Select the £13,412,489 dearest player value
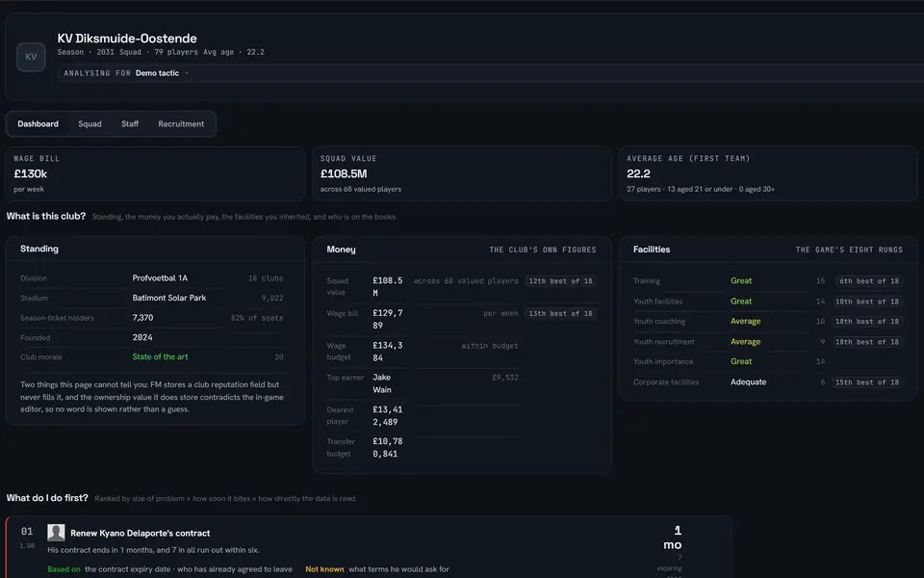This screenshot has width=924, height=578. [388, 416]
